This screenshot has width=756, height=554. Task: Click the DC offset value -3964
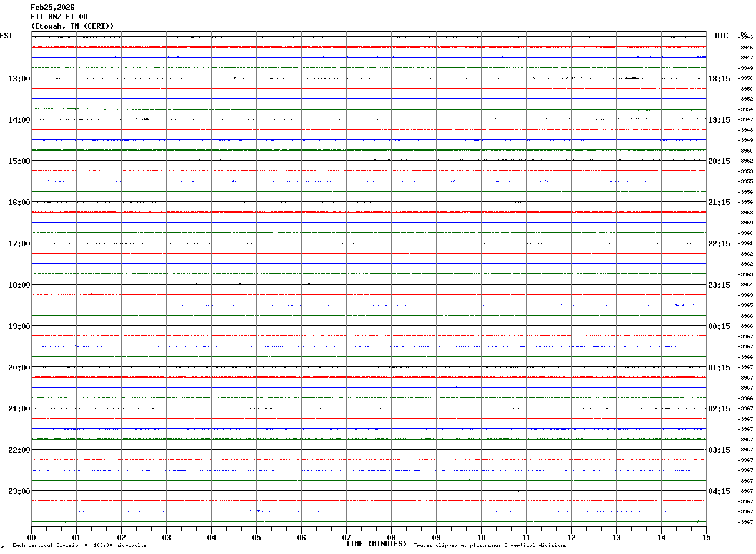(745, 285)
